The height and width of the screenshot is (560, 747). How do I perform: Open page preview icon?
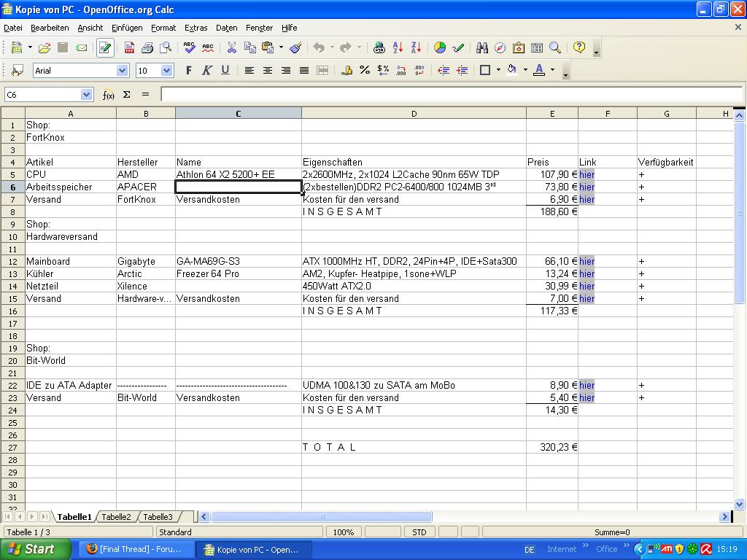pyautogui.click(x=166, y=47)
